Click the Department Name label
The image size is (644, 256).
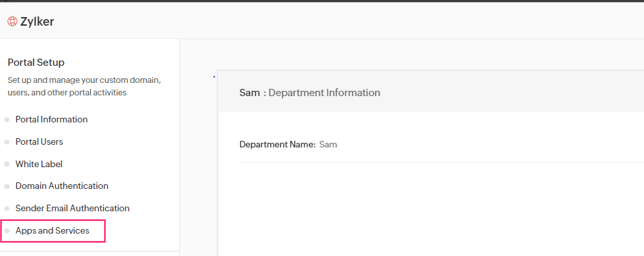tap(278, 145)
